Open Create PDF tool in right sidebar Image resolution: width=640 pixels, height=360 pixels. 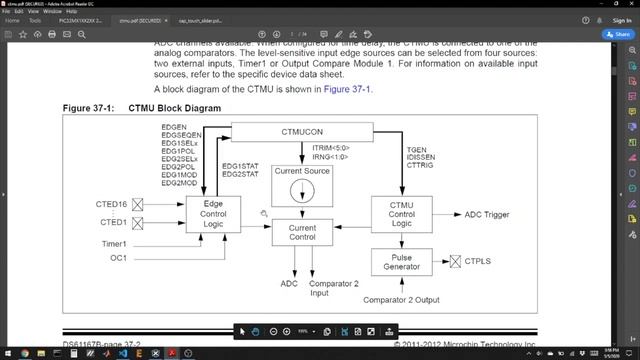coord(632,81)
